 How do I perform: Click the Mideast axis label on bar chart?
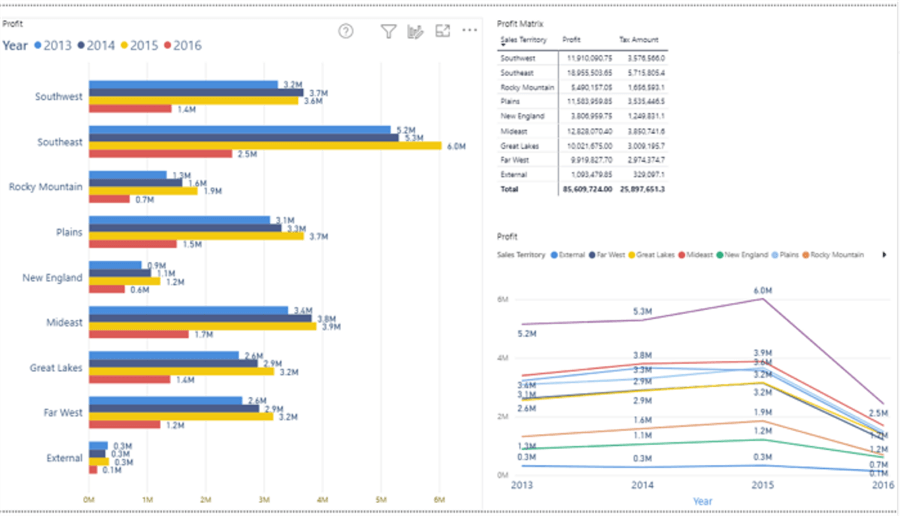point(64,322)
